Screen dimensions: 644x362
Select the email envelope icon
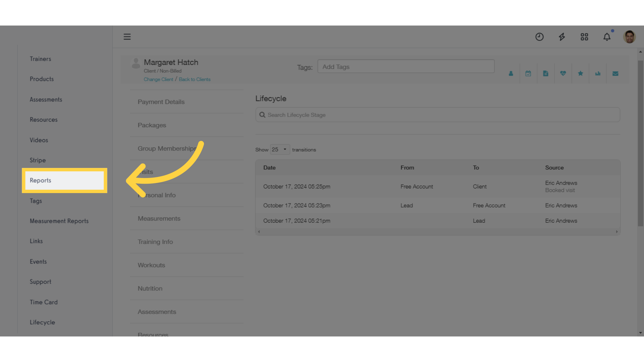click(615, 73)
